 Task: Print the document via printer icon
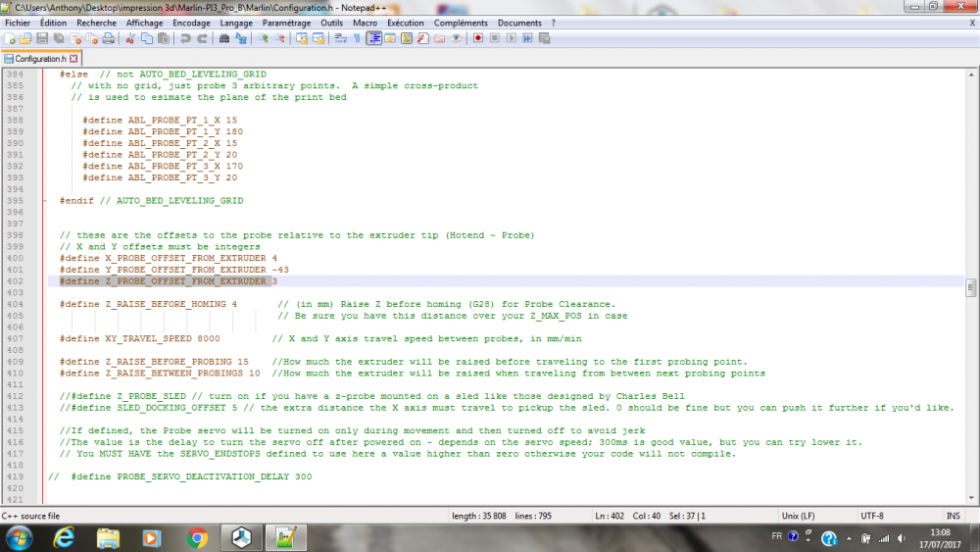(109, 39)
